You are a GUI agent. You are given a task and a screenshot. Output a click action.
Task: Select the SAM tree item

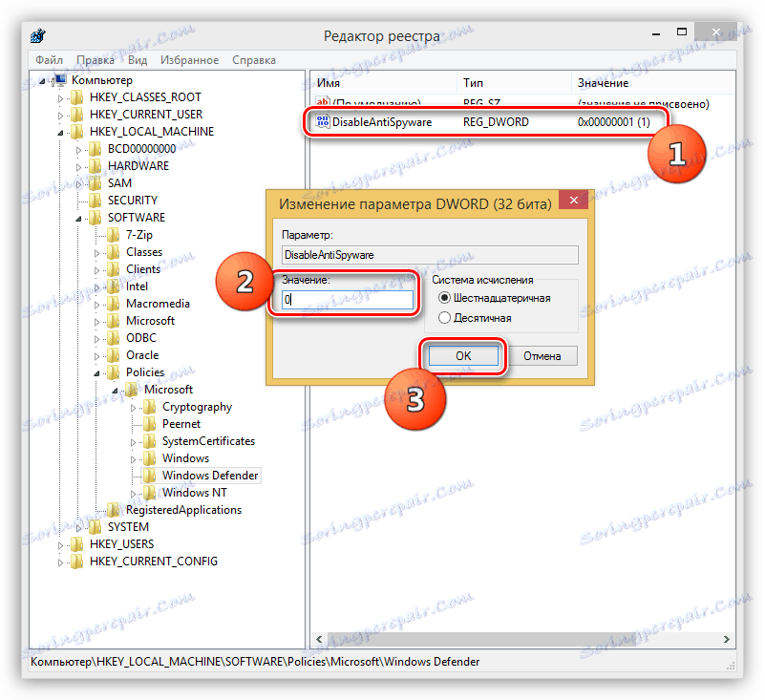[119, 183]
